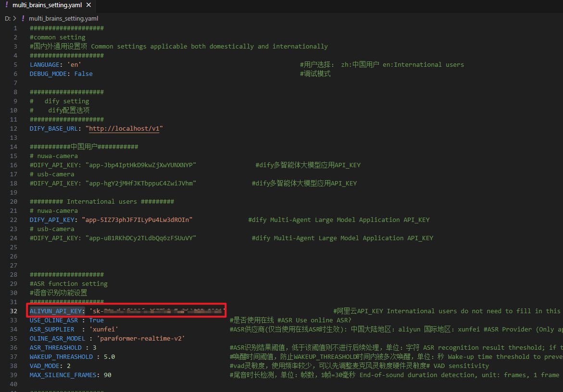The height and width of the screenshot is (392, 563).
Task: Click the MAX_SILENCE_FRAMES key
Action: pos(63,375)
